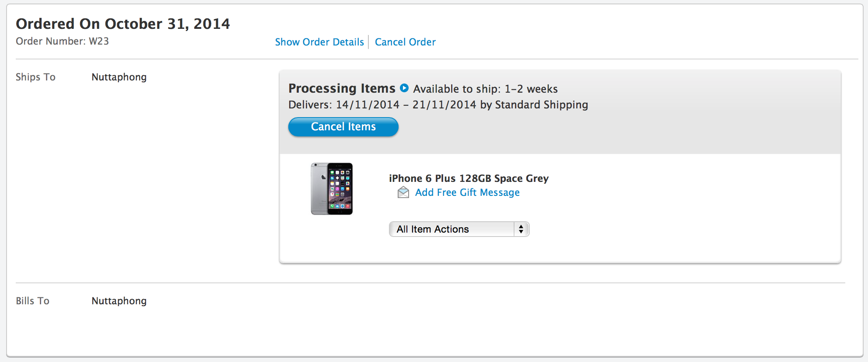Open the iPhone 6 Plus product thumbnail

click(332, 189)
